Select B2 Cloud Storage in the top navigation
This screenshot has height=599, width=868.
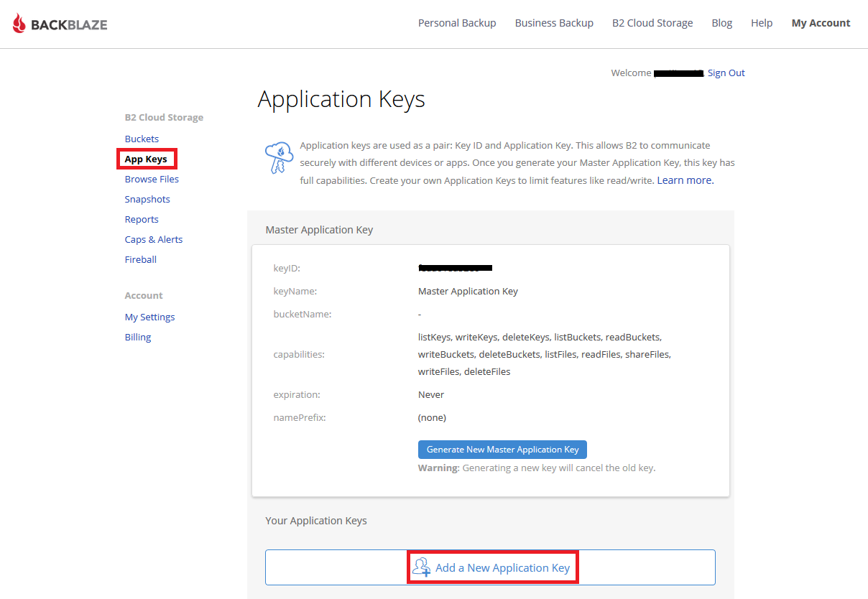(x=652, y=23)
